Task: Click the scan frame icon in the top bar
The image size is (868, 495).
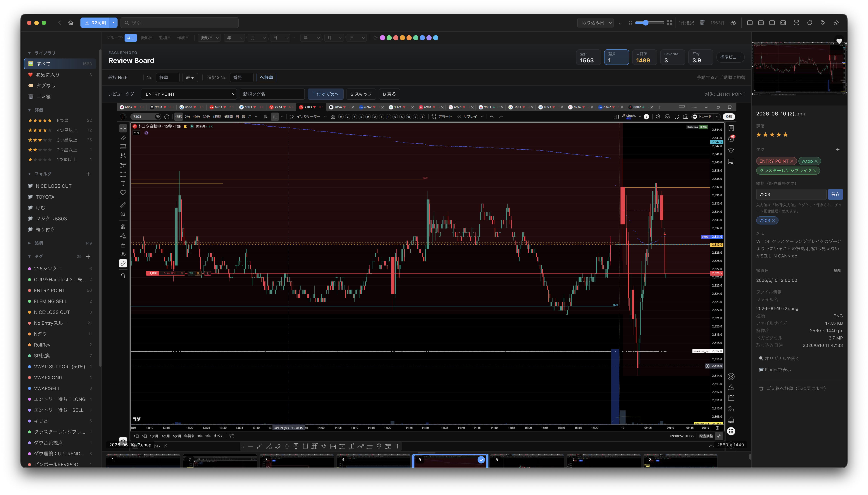Action: tap(796, 23)
